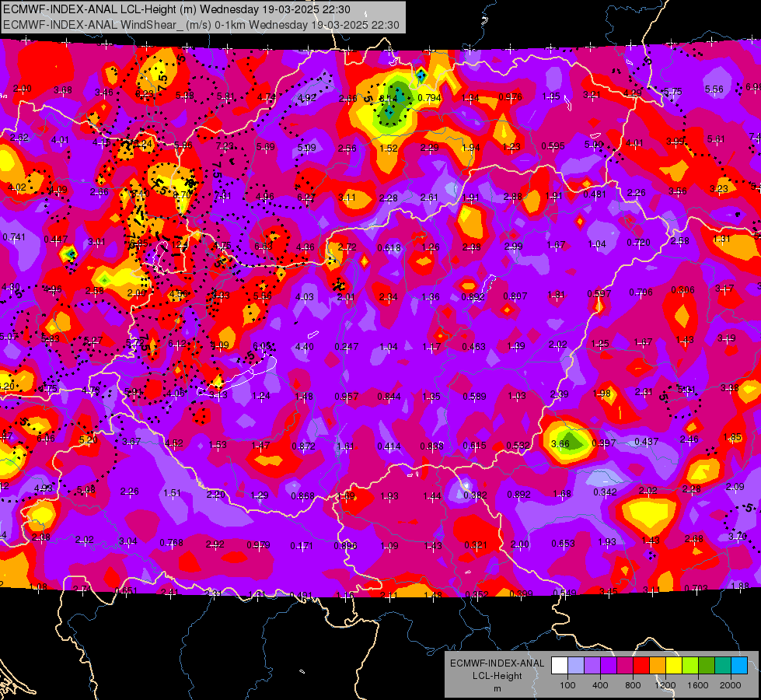Click the wind shear value 0.437
761x700 pixels.
(647, 441)
